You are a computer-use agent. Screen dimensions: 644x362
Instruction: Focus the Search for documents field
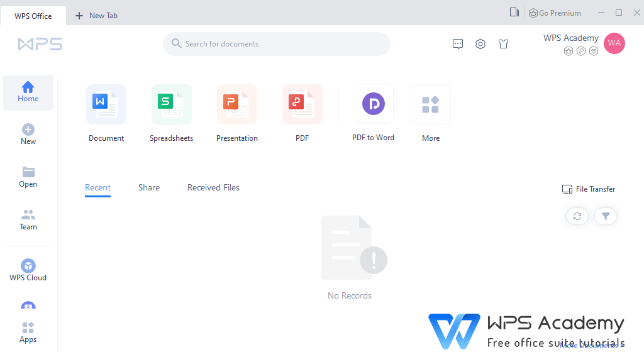[277, 44]
